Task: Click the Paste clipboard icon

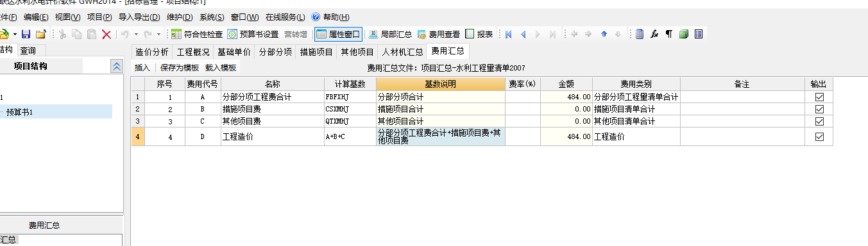Action: [92, 34]
